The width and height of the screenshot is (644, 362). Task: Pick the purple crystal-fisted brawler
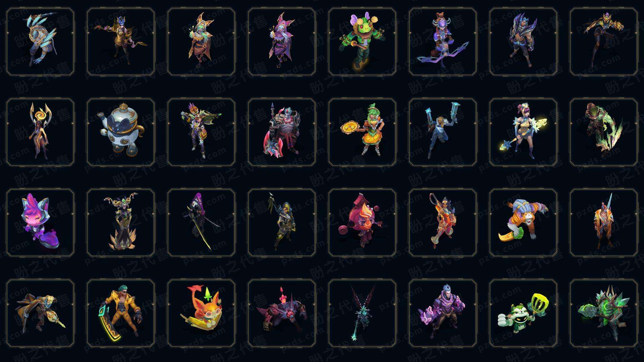pyautogui.click(x=443, y=313)
